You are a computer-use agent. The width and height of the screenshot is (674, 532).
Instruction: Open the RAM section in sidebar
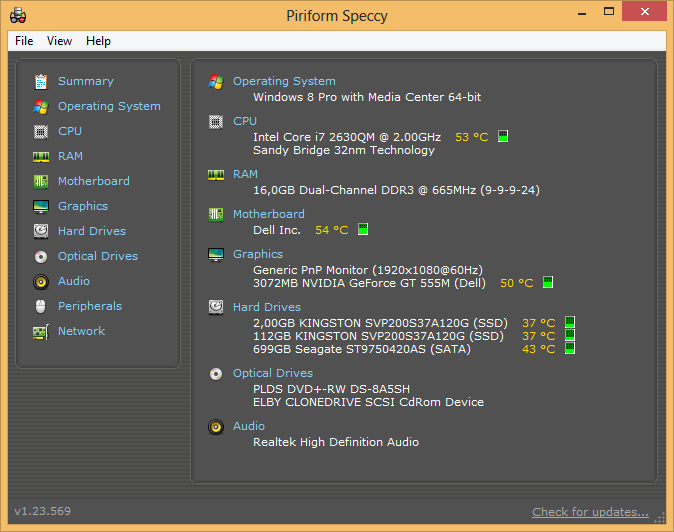70,156
